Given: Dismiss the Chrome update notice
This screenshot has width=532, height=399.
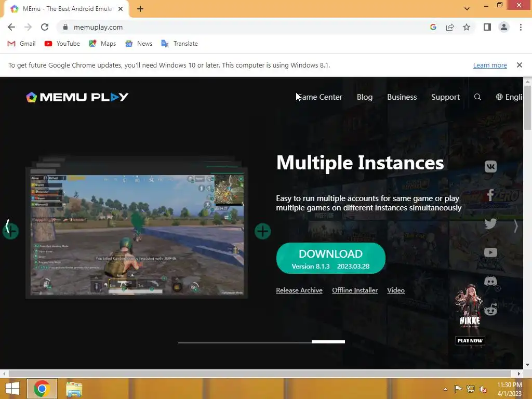Looking at the screenshot, I should click(x=519, y=65).
